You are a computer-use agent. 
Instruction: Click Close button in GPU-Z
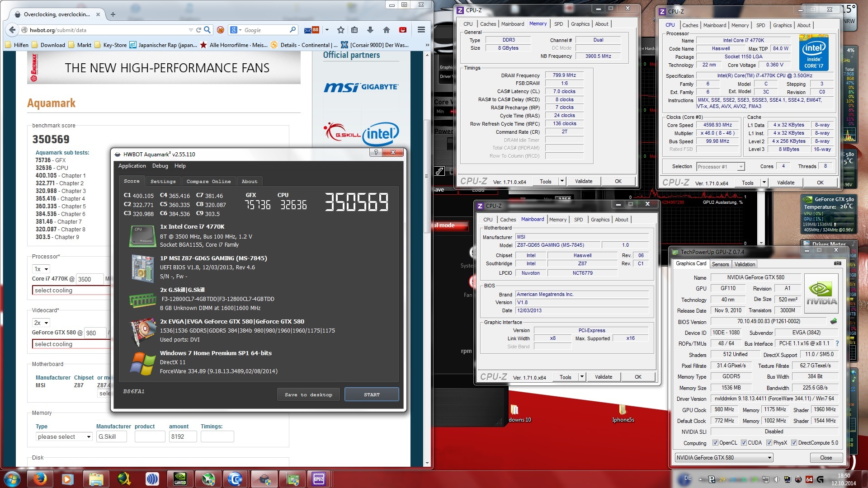826,458
